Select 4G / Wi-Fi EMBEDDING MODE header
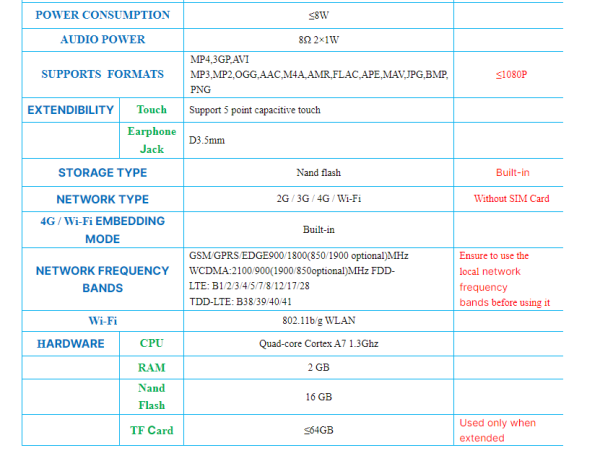The width and height of the screenshot is (600, 453). [x=103, y=230]
